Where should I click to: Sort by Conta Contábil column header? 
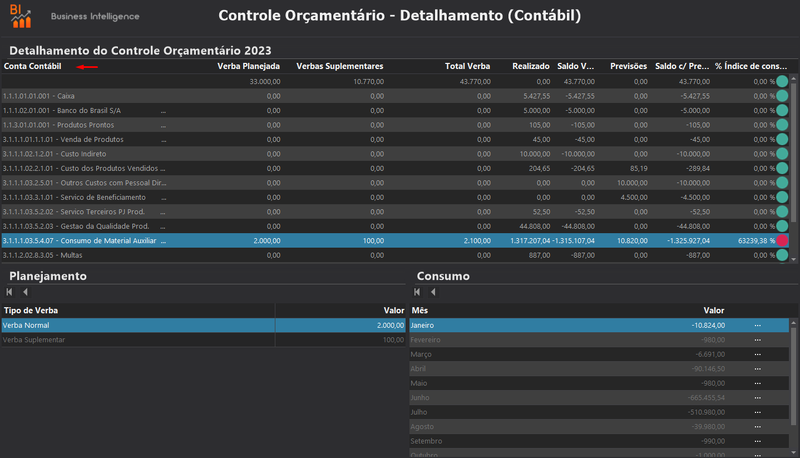pyautogui.click(x=33, y=66)
